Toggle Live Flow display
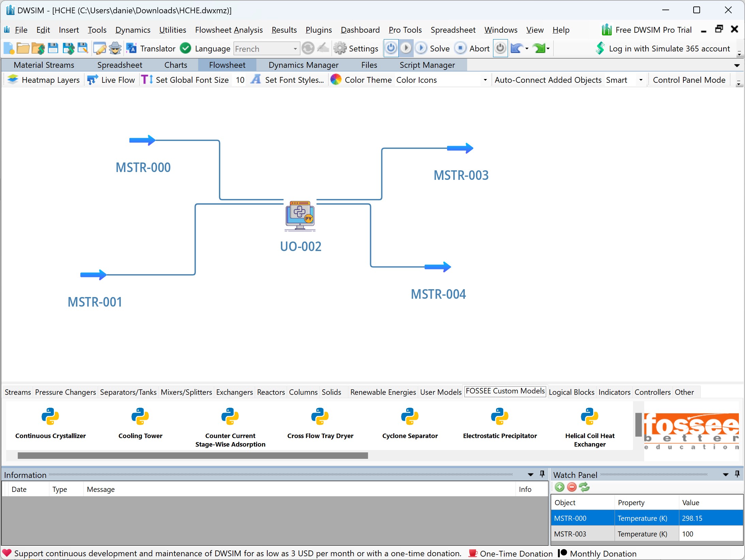This screenshot has height=560, width=745. click(111, 80)
